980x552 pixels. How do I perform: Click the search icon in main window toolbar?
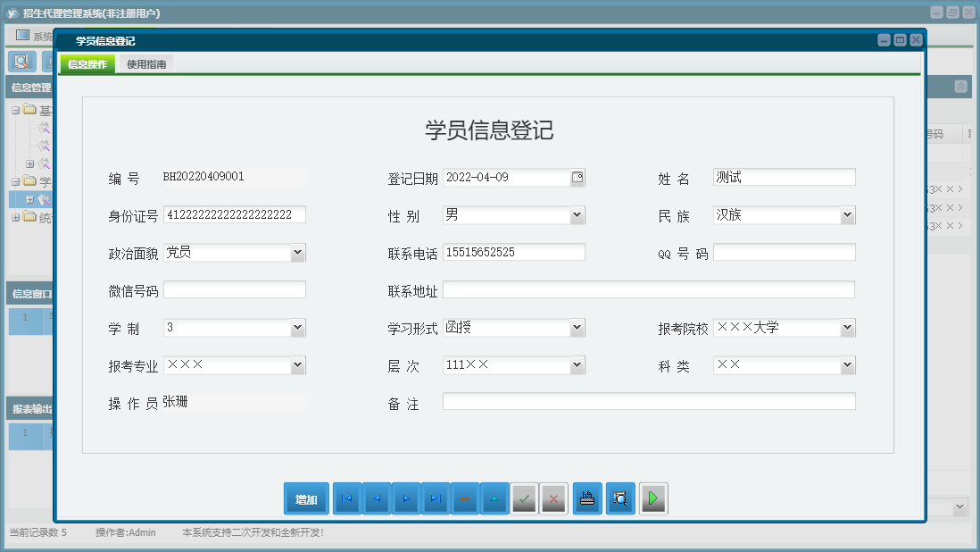pos(21,62)
